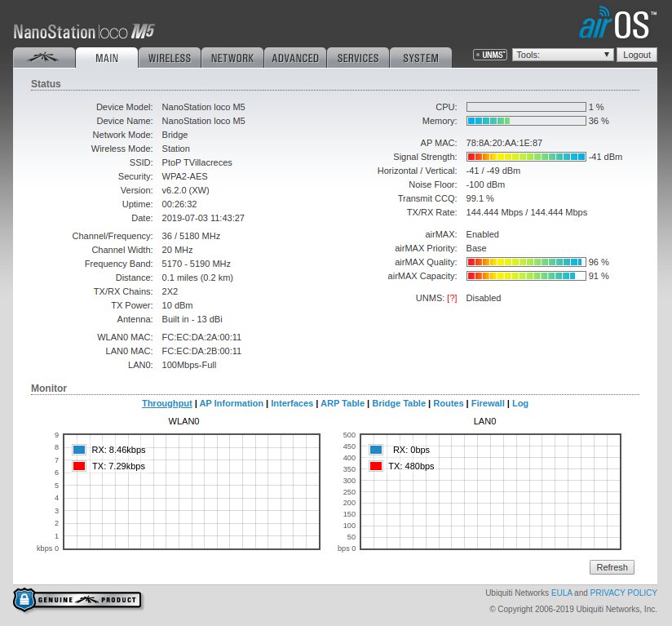Click the UNMS badge icon
Screen dimensions: 672x626
490,55
